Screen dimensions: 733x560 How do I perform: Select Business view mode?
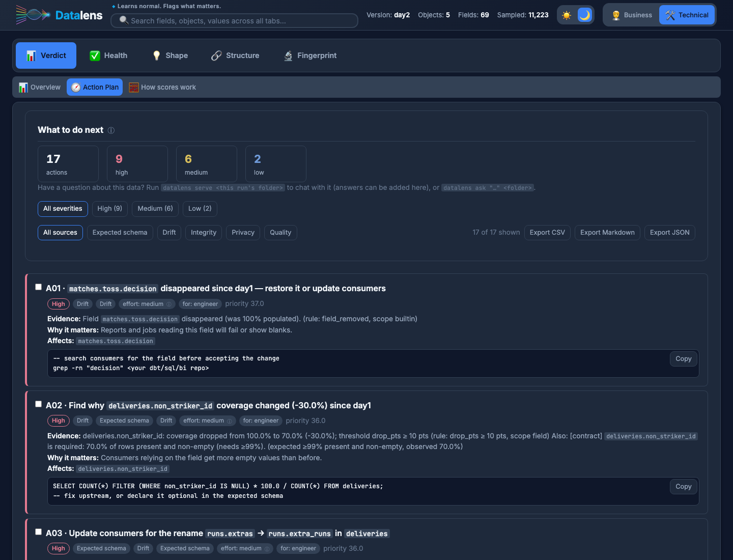pyautogui.click(x=632, y=15)
